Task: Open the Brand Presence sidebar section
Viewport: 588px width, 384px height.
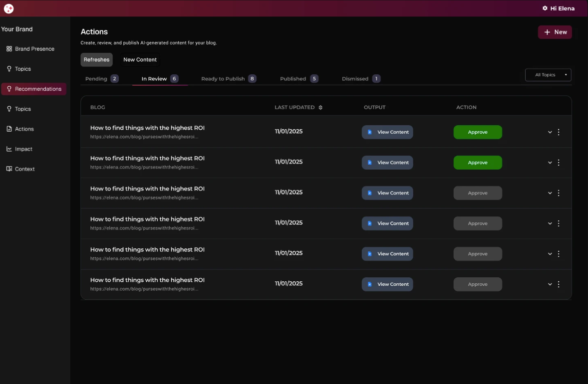Action: pos(34,48)
